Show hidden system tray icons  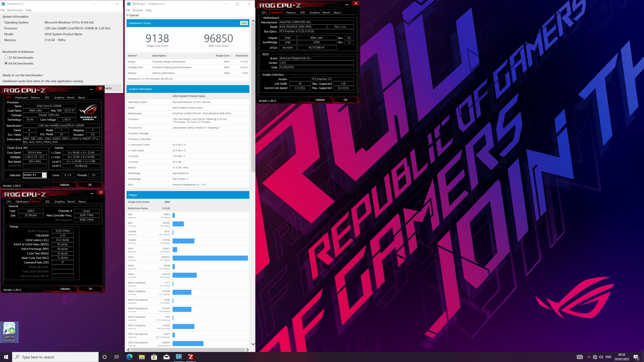(x=589, y=357)
